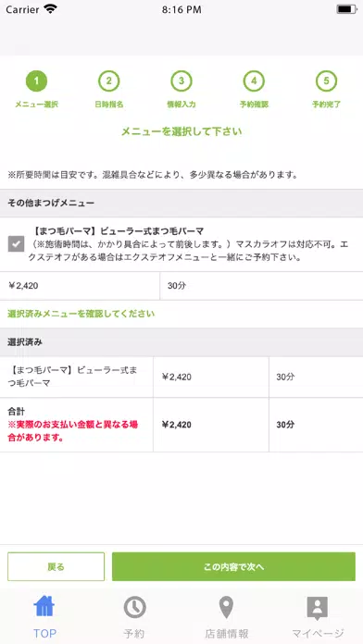This screenshot has height=644, width=363.
Task: Tap the 選択済み section header
Action: [x=181, y=342]
